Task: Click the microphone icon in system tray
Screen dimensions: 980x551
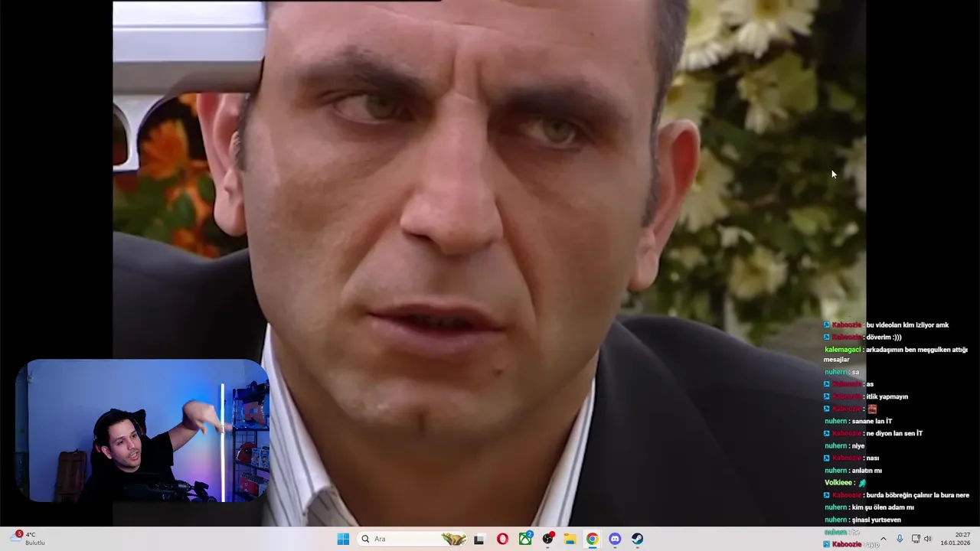Action: pyautogui.click(x=900, y=539)
